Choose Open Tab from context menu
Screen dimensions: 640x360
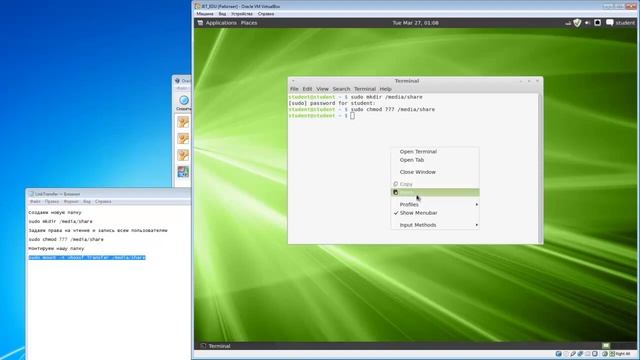pos(435,160)
